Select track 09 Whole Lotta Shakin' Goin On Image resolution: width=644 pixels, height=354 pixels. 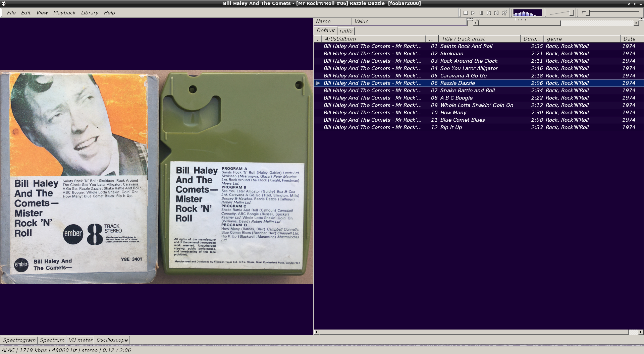tap(479, 105)
